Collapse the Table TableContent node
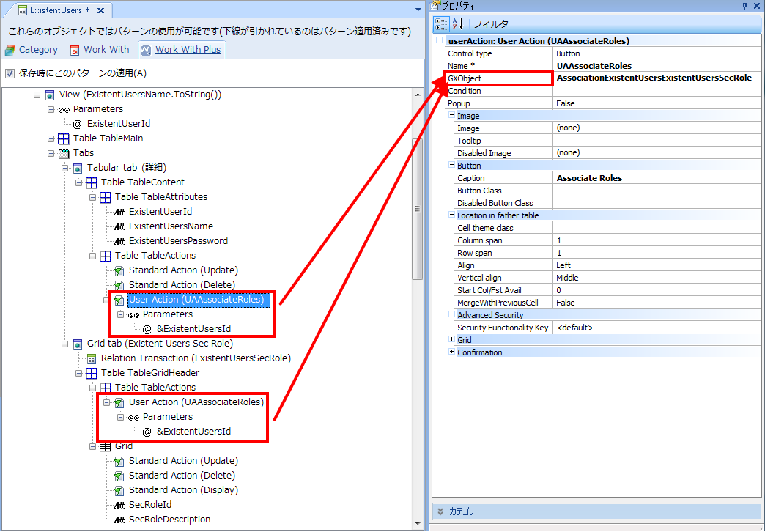765x532 pixels. pos(78,182)
